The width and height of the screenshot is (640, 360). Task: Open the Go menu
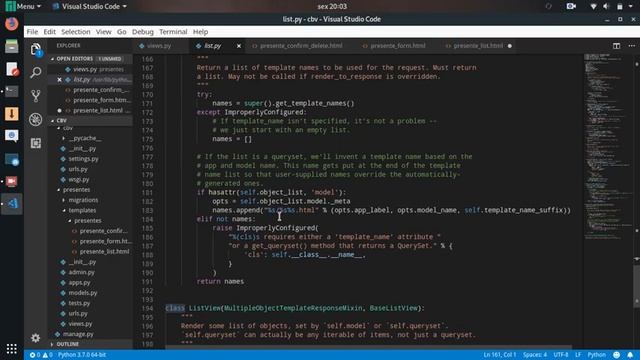pyautogui.click(x=122, y=32)
